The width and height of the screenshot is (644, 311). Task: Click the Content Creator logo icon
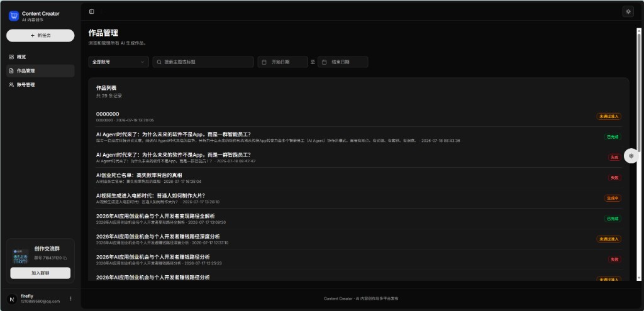point(14,16)
